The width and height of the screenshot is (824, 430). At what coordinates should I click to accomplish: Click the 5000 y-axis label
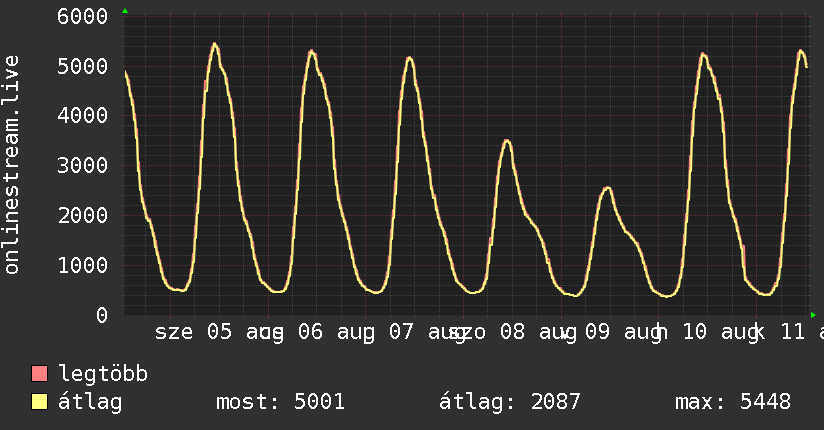83,66
